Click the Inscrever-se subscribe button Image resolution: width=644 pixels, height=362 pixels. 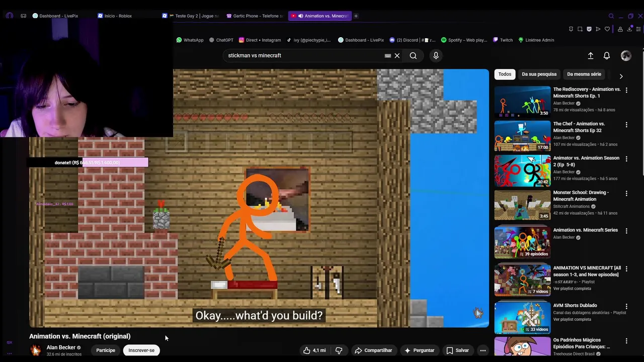click(141, 350)
